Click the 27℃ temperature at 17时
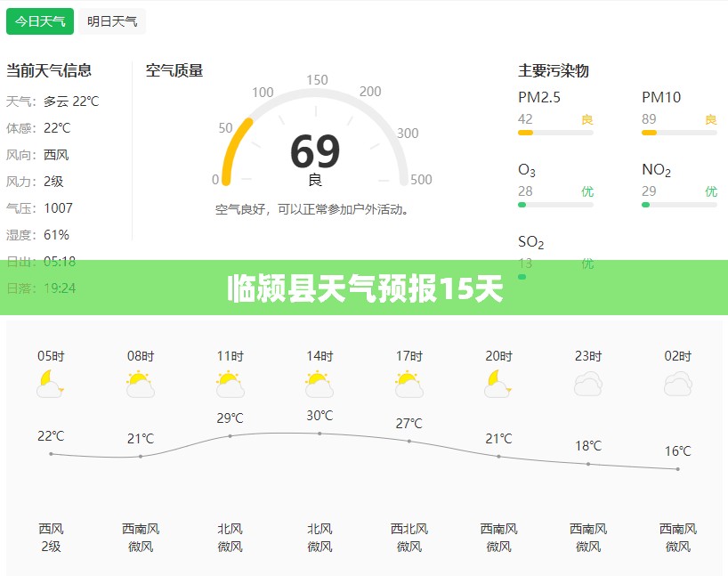 [x=409, y=423]
